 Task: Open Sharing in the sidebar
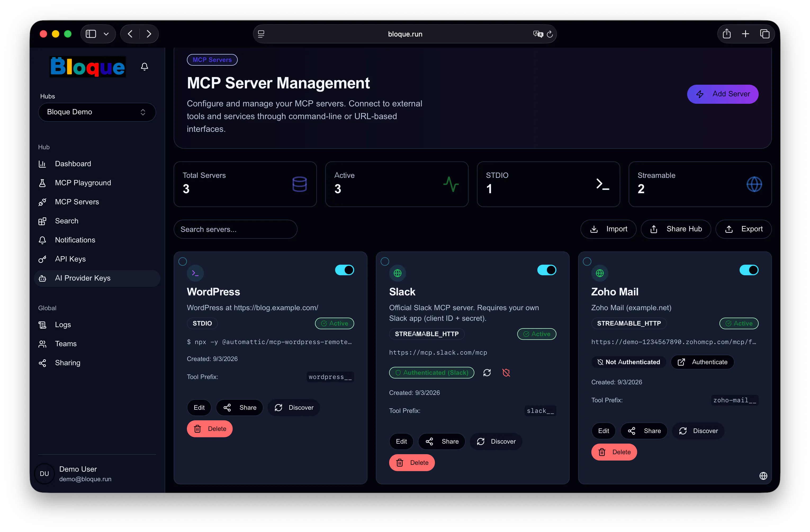pyautogui.click(x=97, y=363)
